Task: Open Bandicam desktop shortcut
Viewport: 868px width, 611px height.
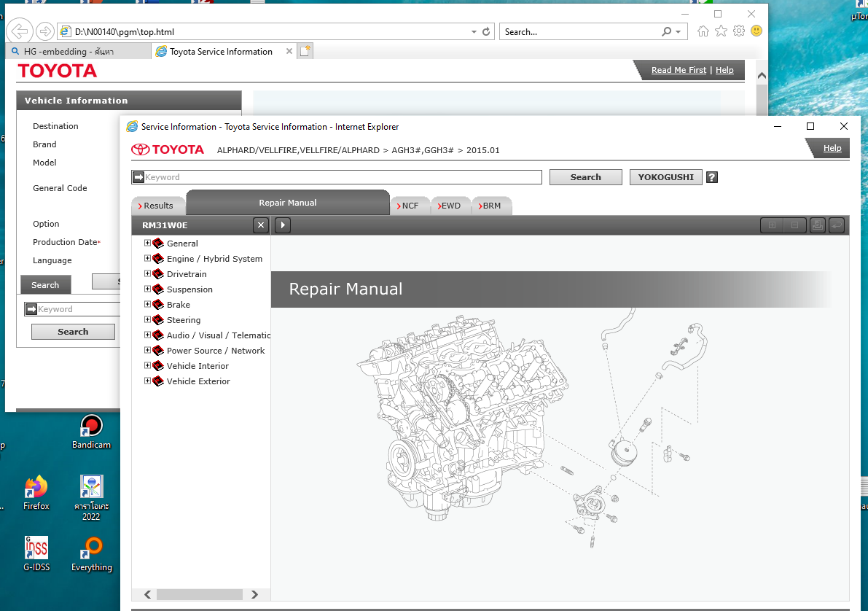Action: pos(91,432)
